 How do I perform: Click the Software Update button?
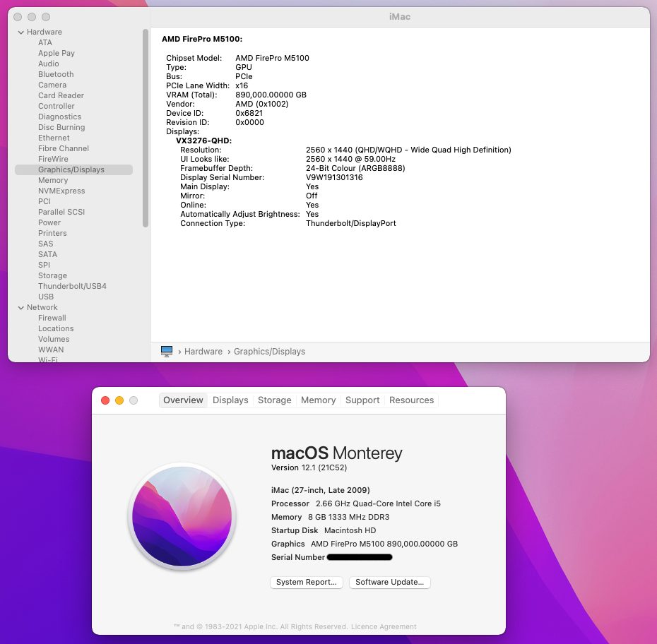390,583
